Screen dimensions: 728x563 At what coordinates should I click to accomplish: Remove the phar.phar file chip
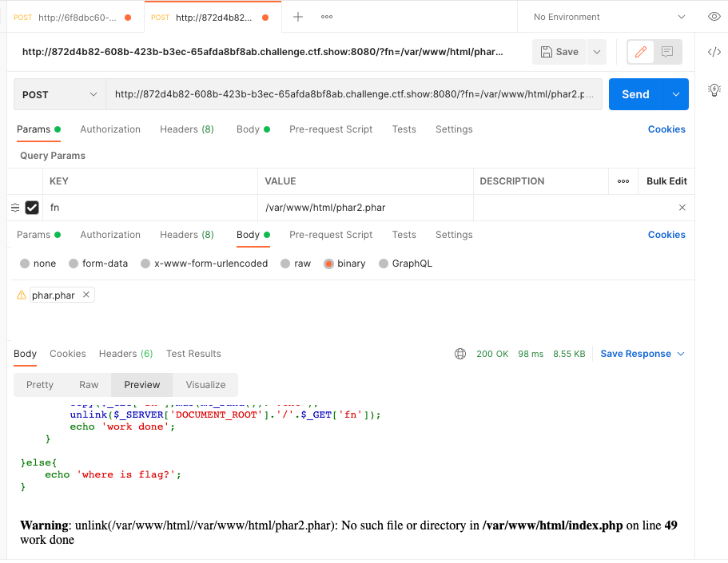86,294
